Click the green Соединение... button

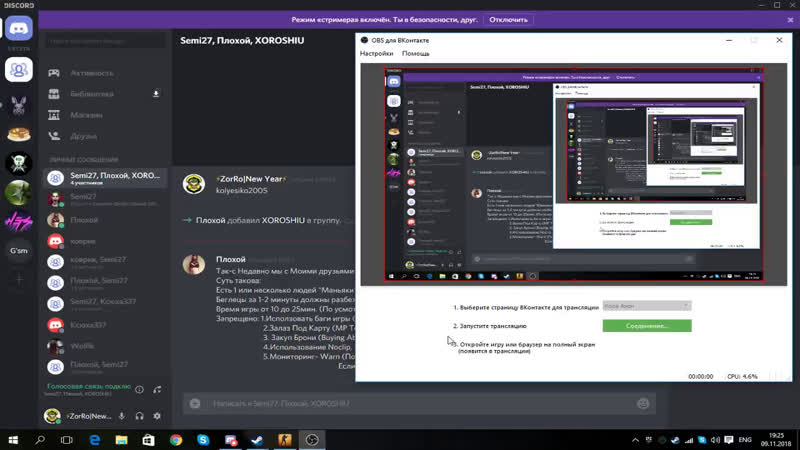click(x=647, y=326)
